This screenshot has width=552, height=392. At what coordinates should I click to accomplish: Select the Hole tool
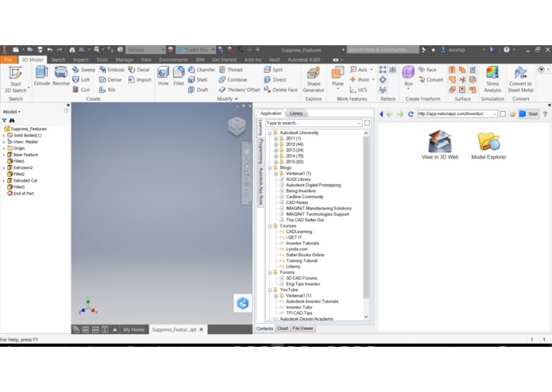163,76
